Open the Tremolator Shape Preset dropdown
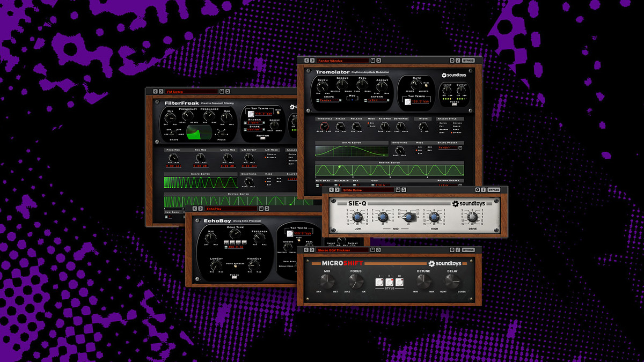The height and width of the screenshot is (362, 644). [447, 148]
